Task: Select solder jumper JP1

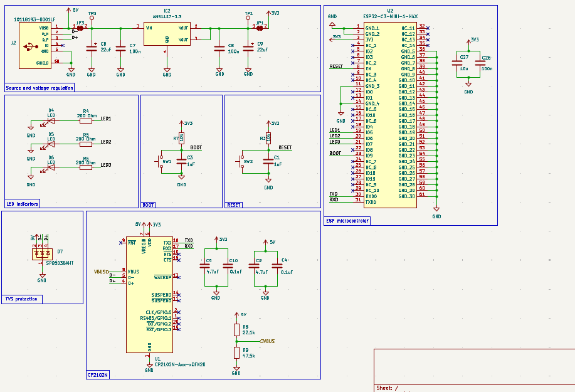Action: coord(260,28)
